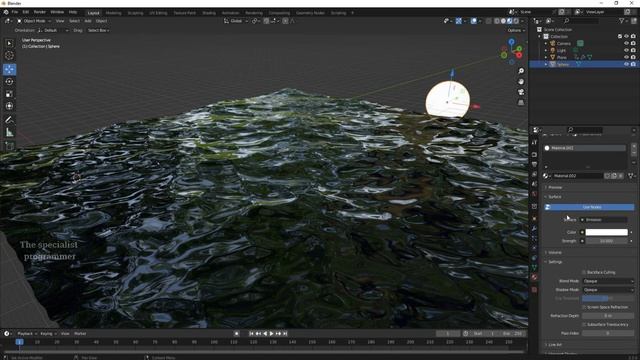The width and height of the screenshot is (640, 360).
Task: Expand the Sphere item in outliner
Action: tap(546, 64)
